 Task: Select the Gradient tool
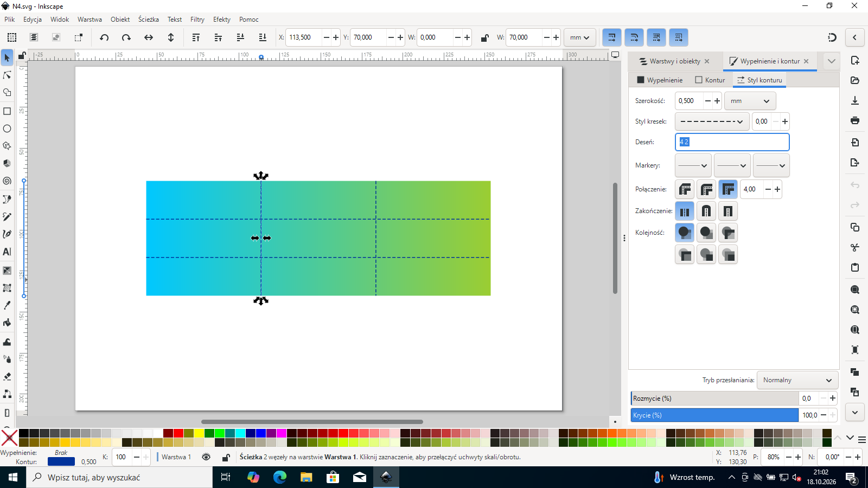point(7,270)
